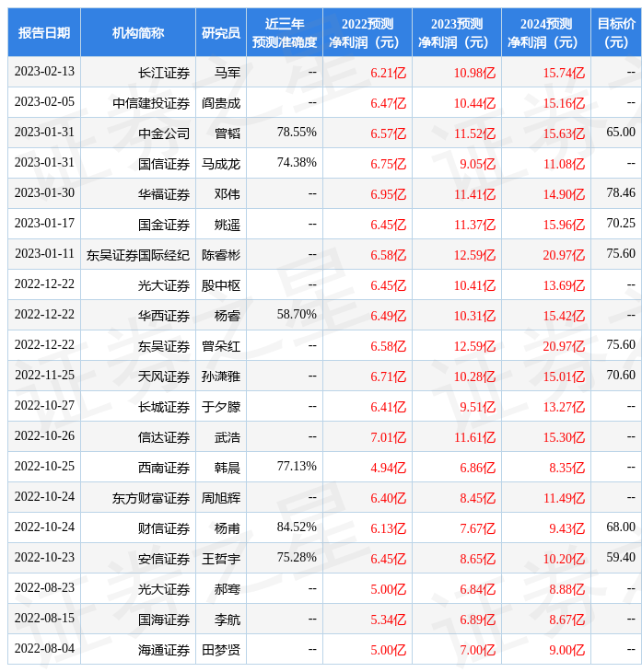Open the 长江证券 institution entry
This screenshot has height=672, width=642.
click(164, 72)
